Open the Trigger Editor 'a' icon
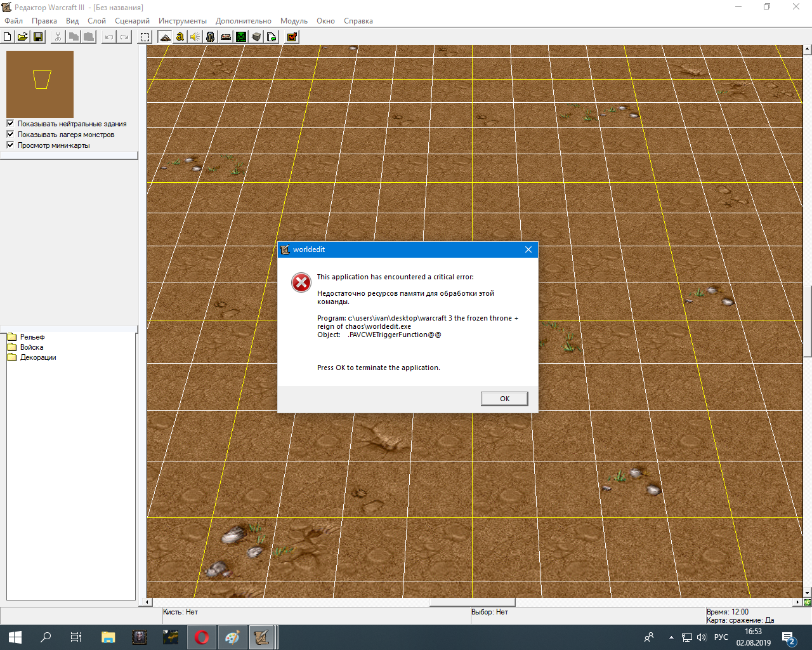Viewport: 812px width, 650px height. click(x=180, y=37)
